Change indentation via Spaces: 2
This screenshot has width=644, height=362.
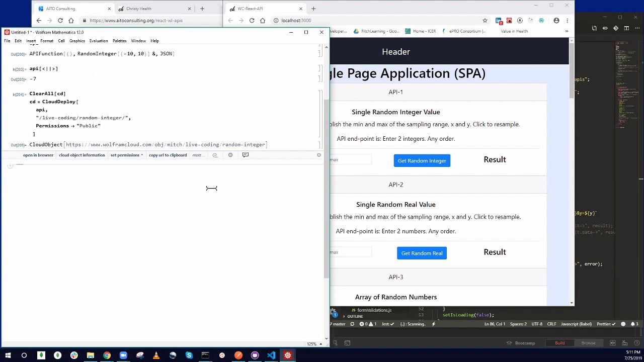(518, 324)
